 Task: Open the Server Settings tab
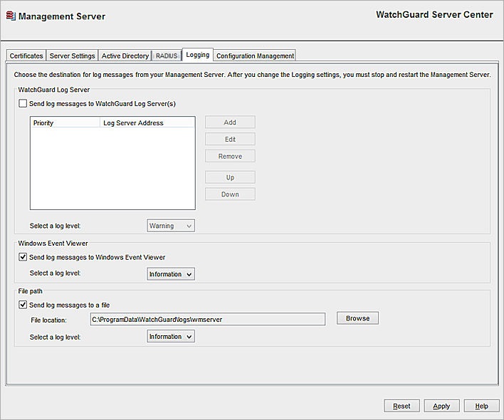pos(72,56)
